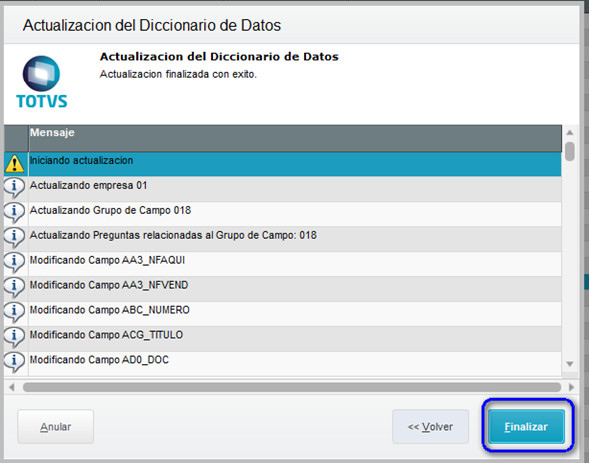The width and height of the screenshot is (589, 463).
Task: Click info icon for Modificando Campo AA3_NFVEND
Action: pyautogui.click(x=14, y=288)
